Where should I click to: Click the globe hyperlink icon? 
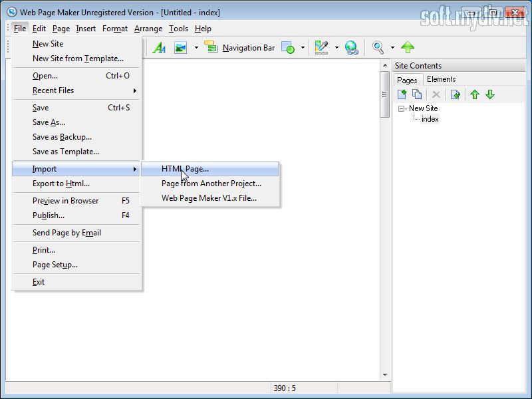(x=352, y=47)
